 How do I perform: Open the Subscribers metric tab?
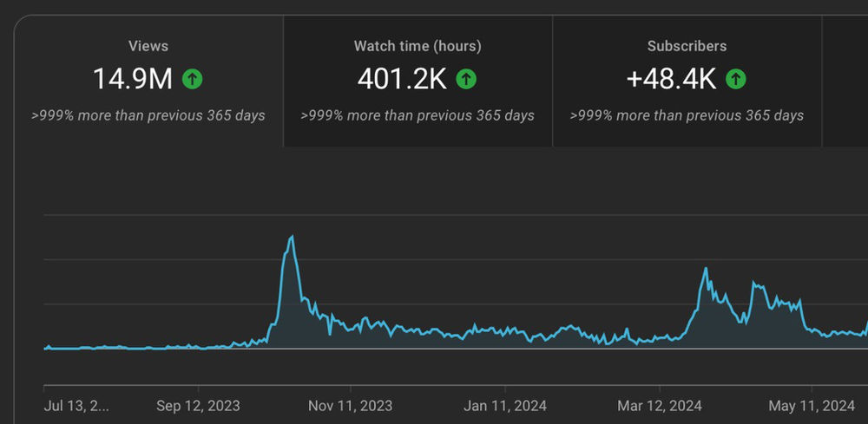(687, 81)
